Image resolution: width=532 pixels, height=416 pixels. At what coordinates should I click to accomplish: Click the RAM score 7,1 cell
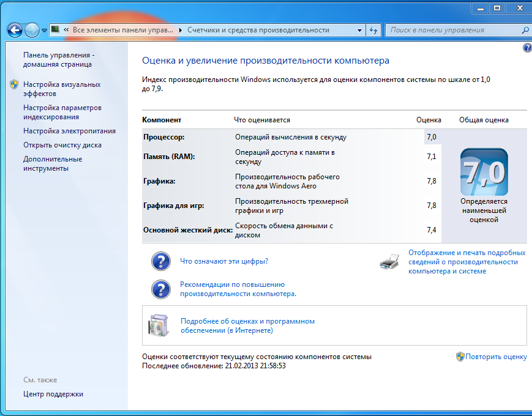tap(432, 157)
